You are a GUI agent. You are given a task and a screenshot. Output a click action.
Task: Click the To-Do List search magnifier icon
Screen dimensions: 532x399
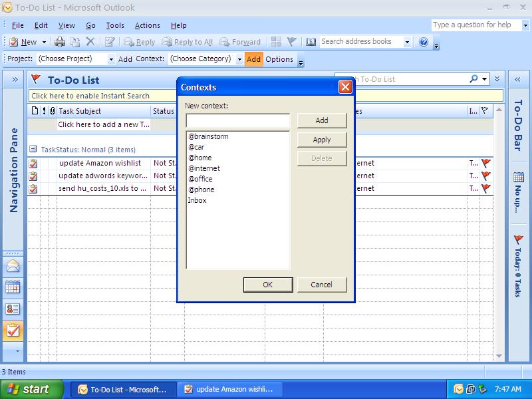click(x=473, y=78)
